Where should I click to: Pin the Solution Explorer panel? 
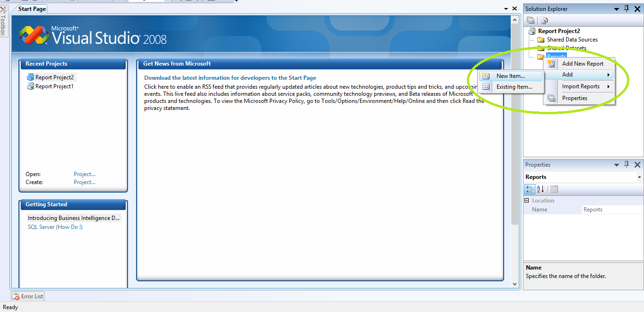point(627,8)
